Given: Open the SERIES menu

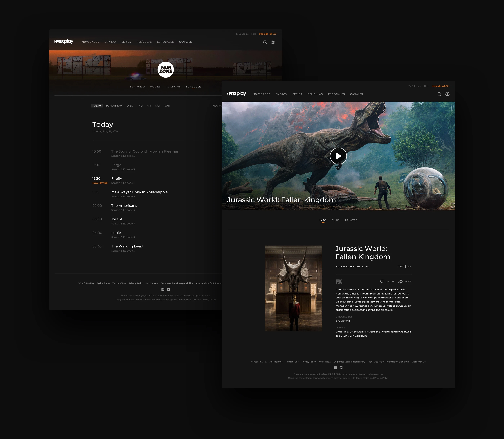Looking at the screenshot, I should (297, 94).
